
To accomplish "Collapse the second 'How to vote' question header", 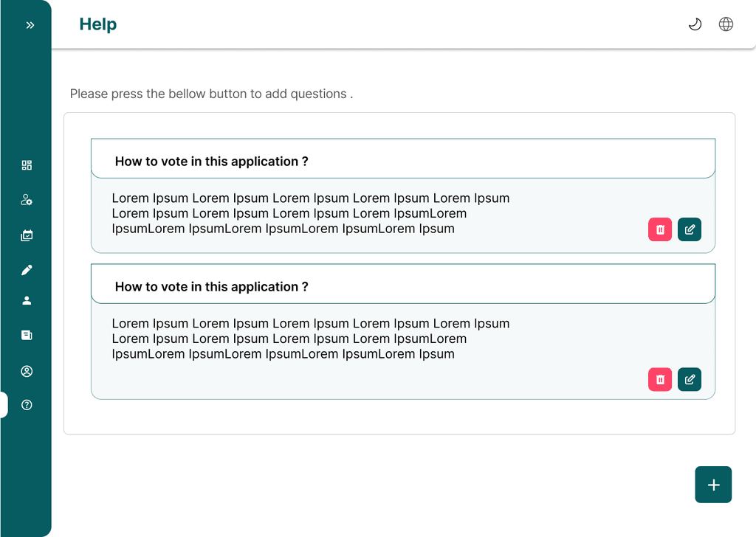I will tap(403, 285).
